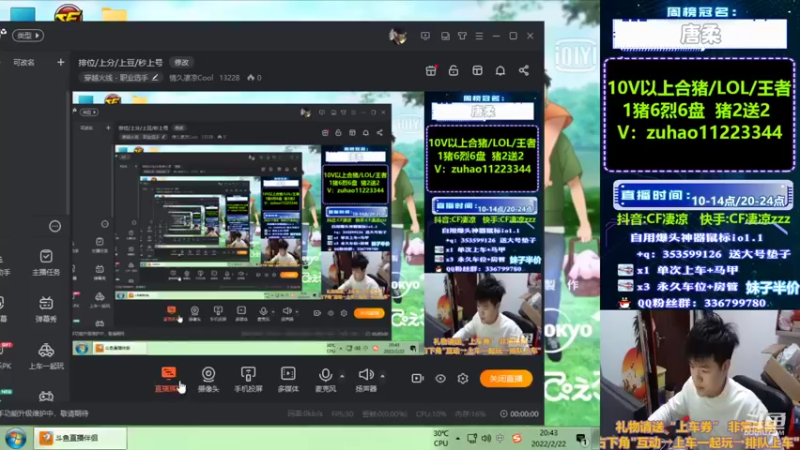Open the skin T-shirt icon in title bar
Viewport: 800px width, 450px height.
click(x=462, y=36)
